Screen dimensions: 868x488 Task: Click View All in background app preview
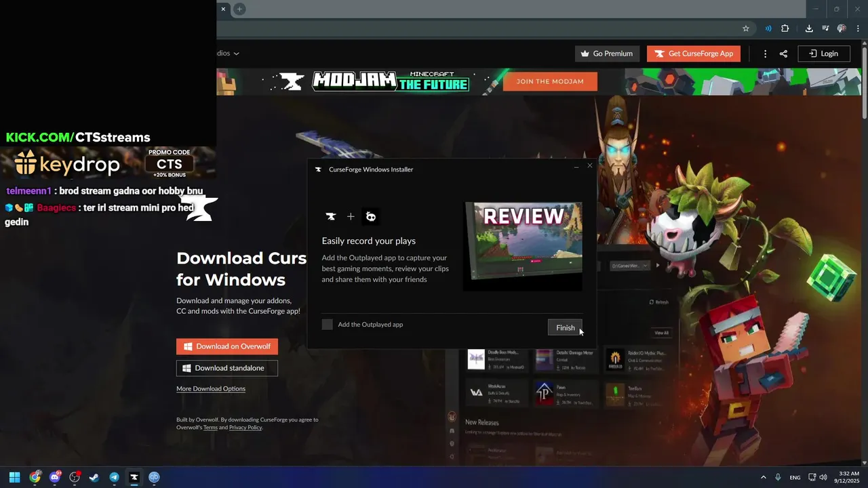(661, 333)
